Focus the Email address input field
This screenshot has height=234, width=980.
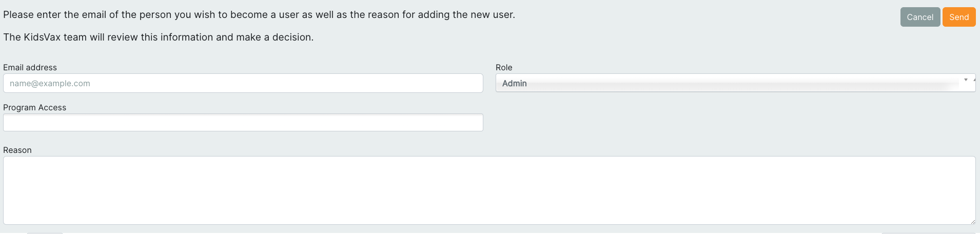click(243, 83)
